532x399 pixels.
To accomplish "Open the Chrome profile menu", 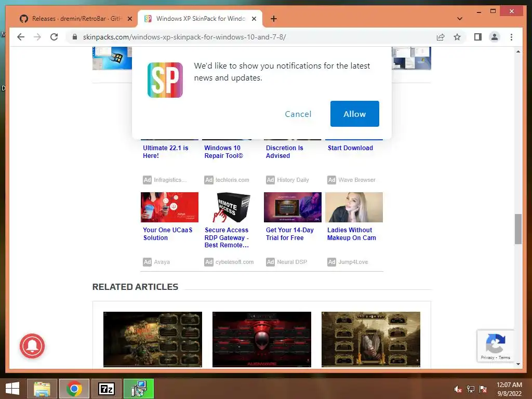I will click(x=495, y=37).
